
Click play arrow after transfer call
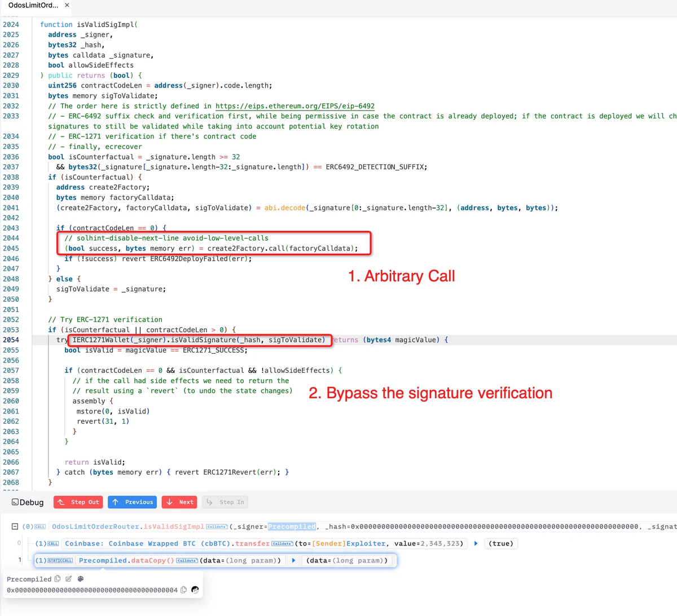[x=476, y=544]
